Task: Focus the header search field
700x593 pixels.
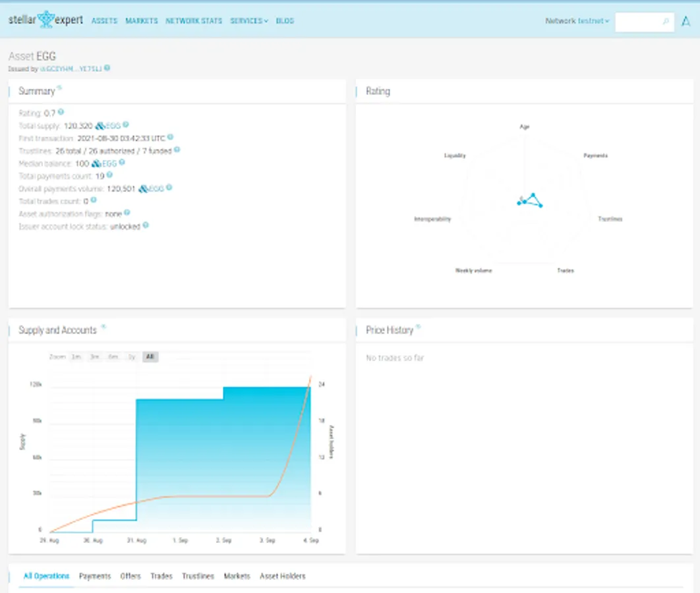Action: pyautogui.click(x=644, y=22)
